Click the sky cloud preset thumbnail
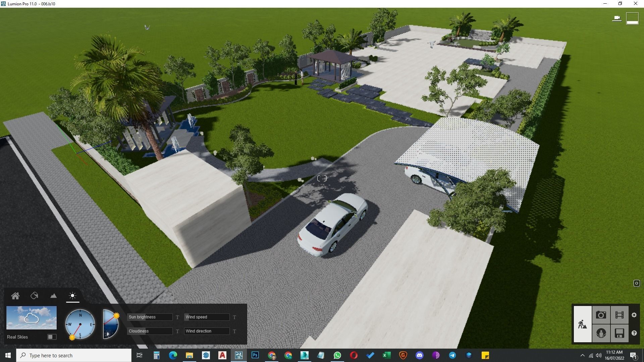 (32, 318)
